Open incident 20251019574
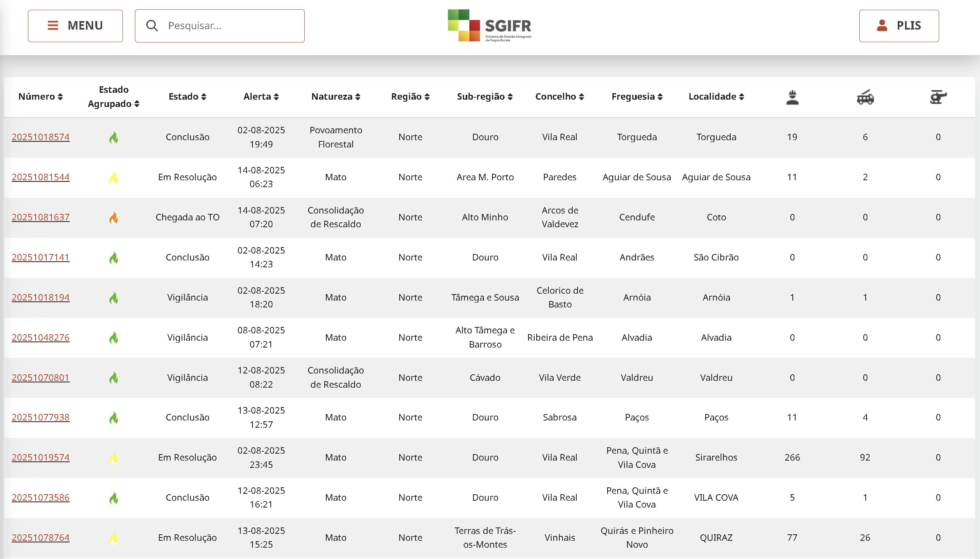980x559 pixels. pos(41,458)
